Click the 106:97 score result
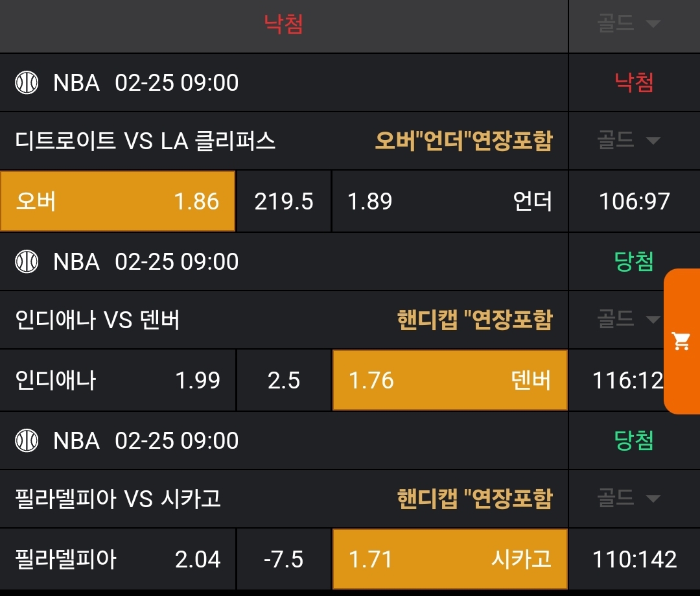700x596 pixels. [634, 202]
